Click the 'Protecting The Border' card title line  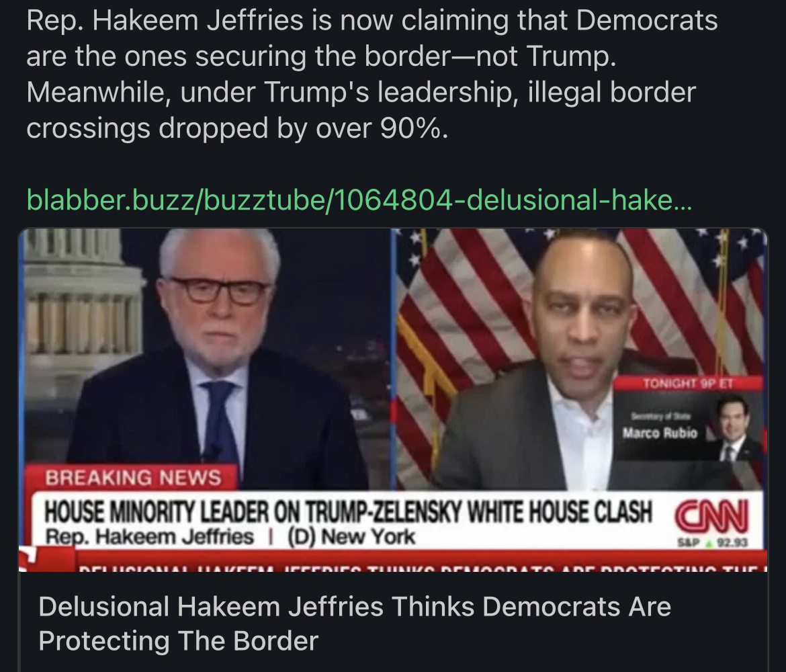pos(179,640)
